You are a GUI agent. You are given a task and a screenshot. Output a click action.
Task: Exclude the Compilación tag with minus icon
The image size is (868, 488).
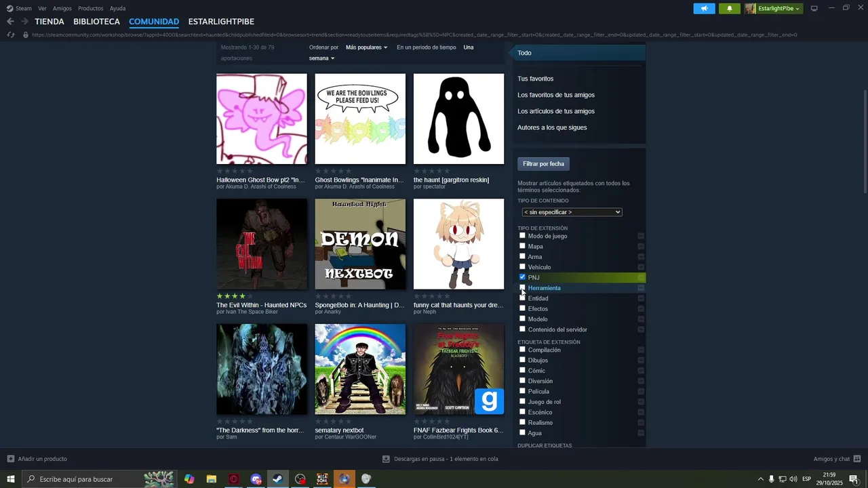(x=641, y=350)
